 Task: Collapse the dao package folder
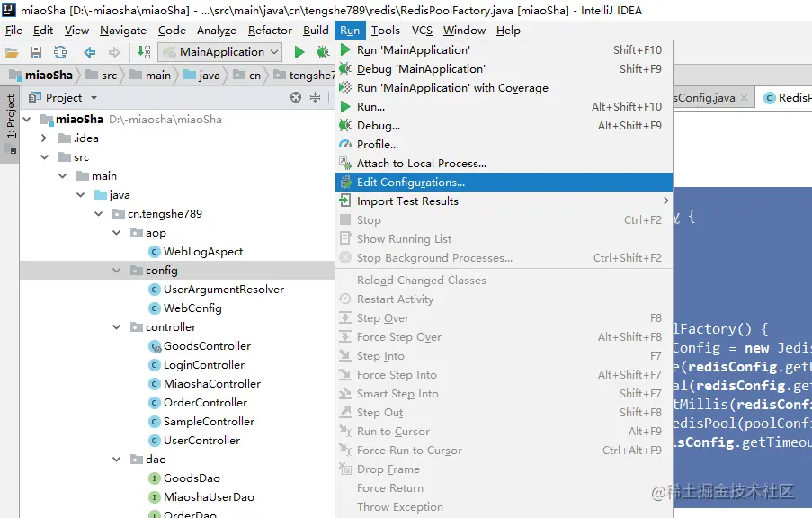[117, 460]
